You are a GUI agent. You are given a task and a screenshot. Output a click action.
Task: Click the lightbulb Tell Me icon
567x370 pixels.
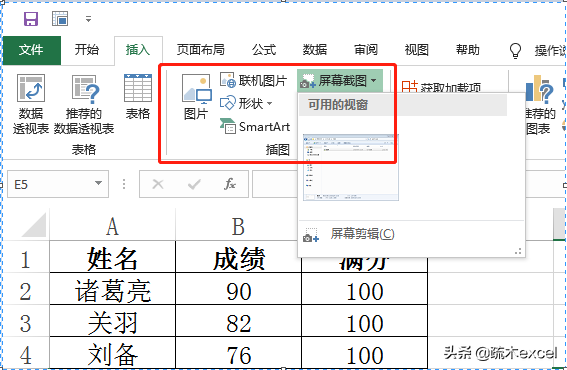point(515,51)
